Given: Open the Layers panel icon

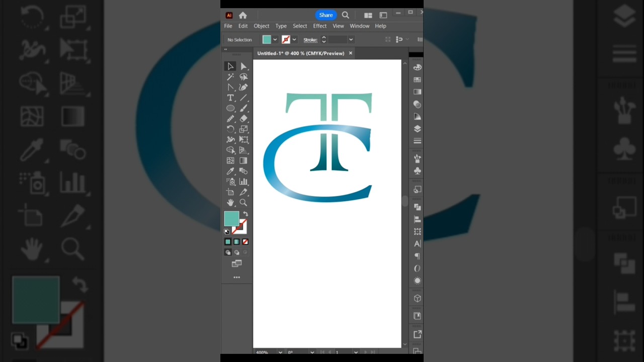Looking at the screenshot, I should point(417,129).
